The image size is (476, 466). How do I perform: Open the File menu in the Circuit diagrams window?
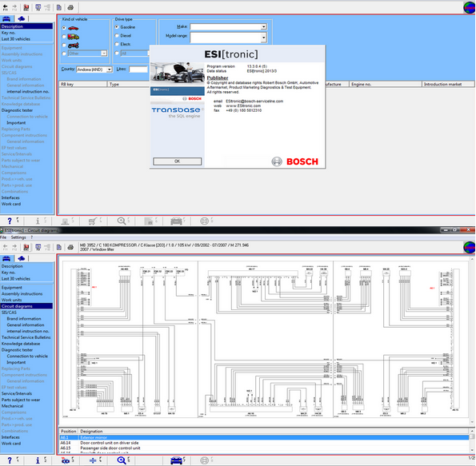click(x=3, y=237)
